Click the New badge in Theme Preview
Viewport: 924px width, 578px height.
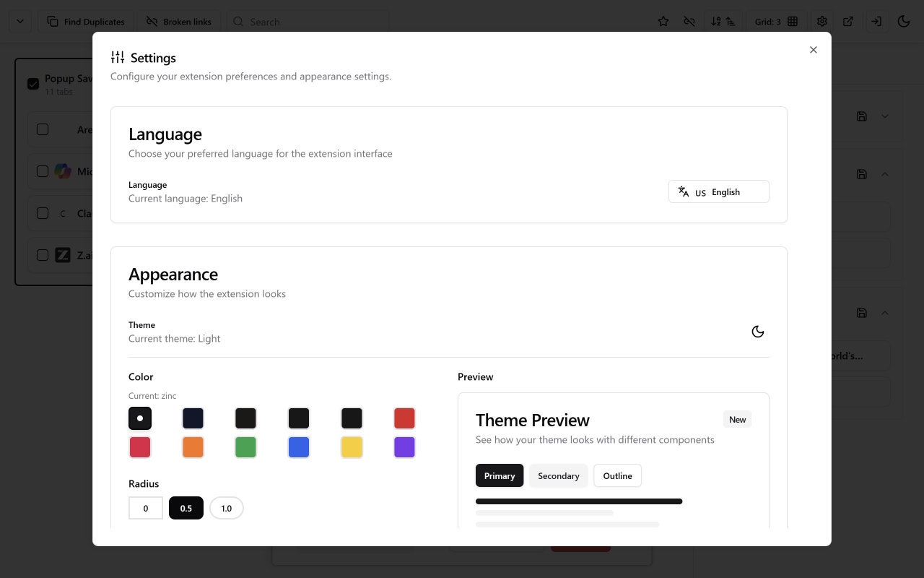(738, 419)
